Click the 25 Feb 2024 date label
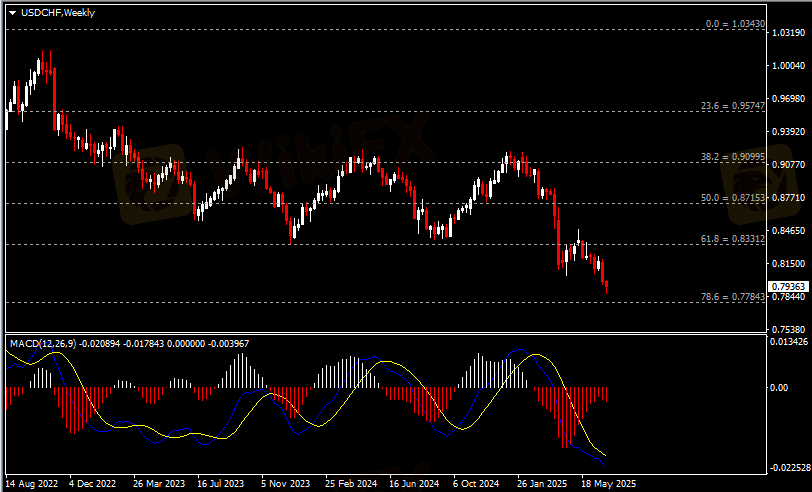The height and width of the screenshot is (492, 812). pyautogui.click(x=351, y=484)
